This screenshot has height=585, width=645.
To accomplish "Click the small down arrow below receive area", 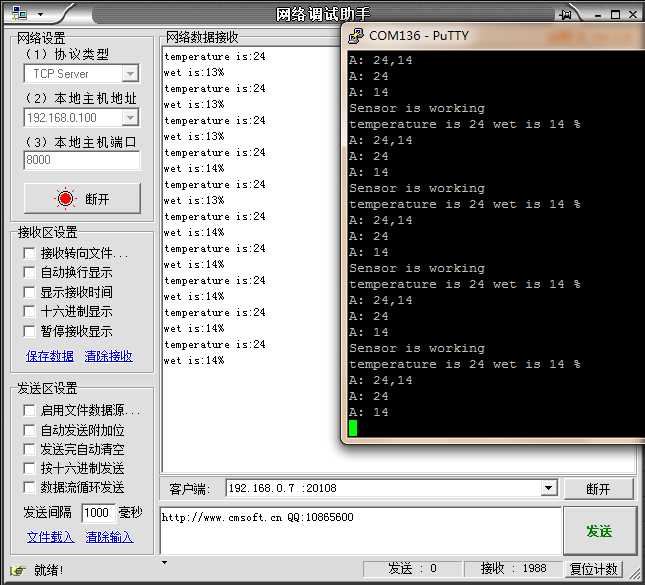I will 164,562.
